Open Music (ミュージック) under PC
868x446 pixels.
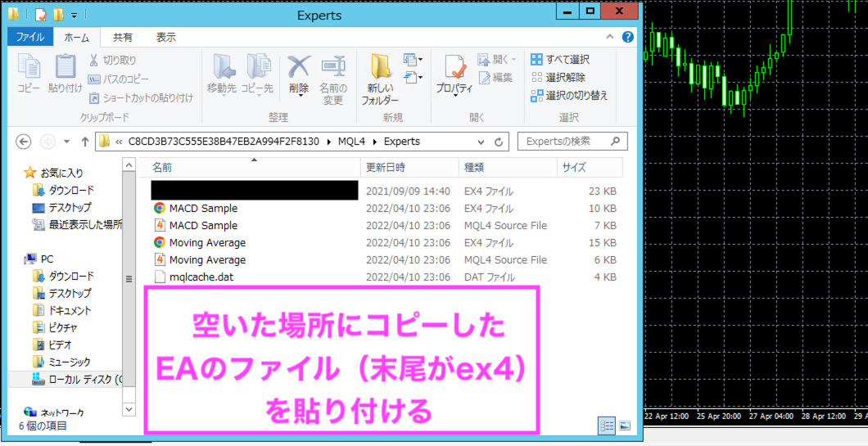(x=61, y=363)
